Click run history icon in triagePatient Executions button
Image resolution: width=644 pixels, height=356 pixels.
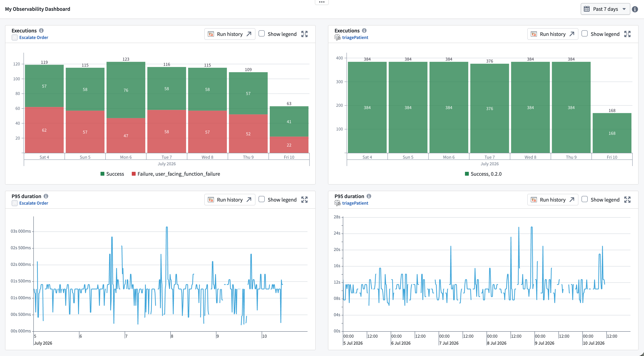click(534, 34)
